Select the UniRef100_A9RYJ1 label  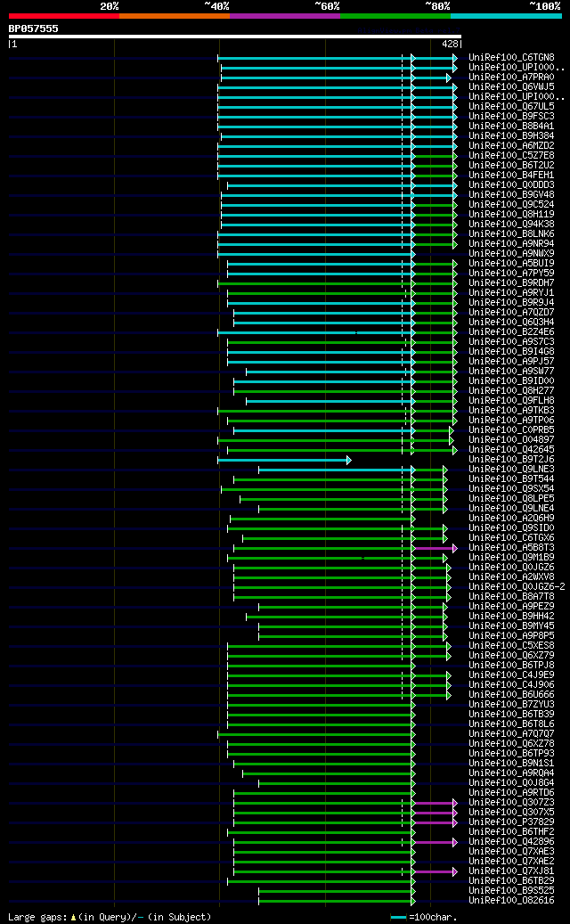coord(511,293)
